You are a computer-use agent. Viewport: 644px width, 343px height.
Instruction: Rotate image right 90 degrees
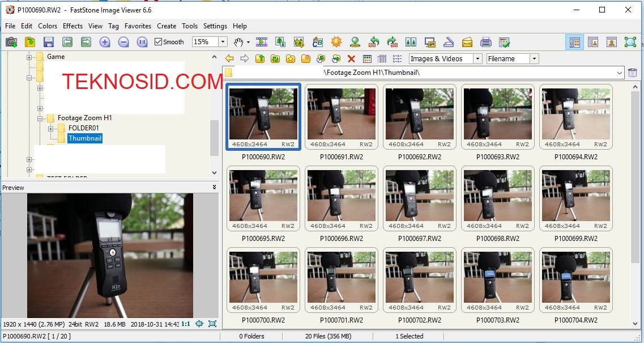[x=392, y=42]
